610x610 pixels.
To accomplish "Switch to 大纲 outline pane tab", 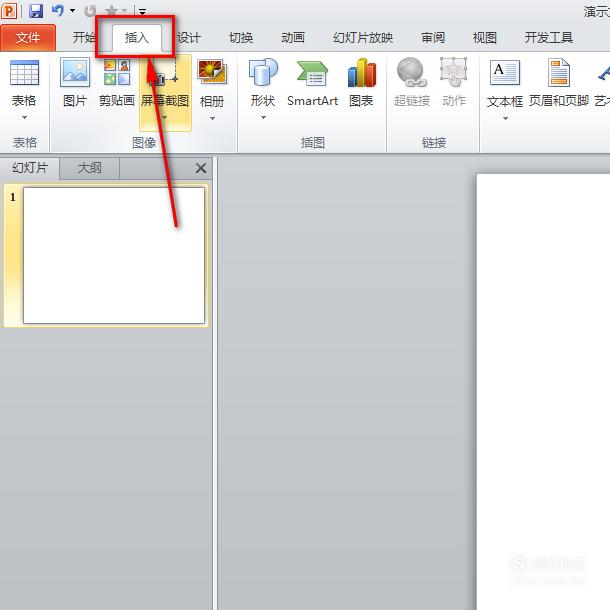I will click(89, 168).
